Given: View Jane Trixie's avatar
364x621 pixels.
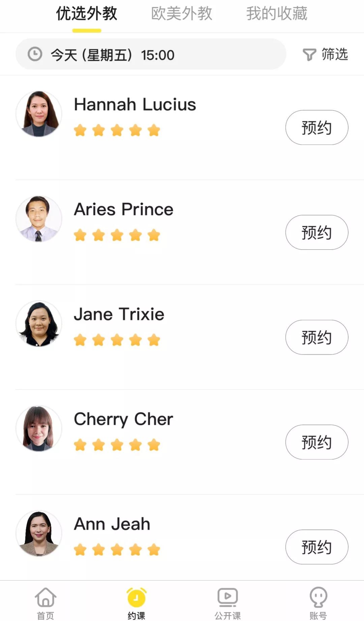Looking at the screenshot, I should 39,324.
